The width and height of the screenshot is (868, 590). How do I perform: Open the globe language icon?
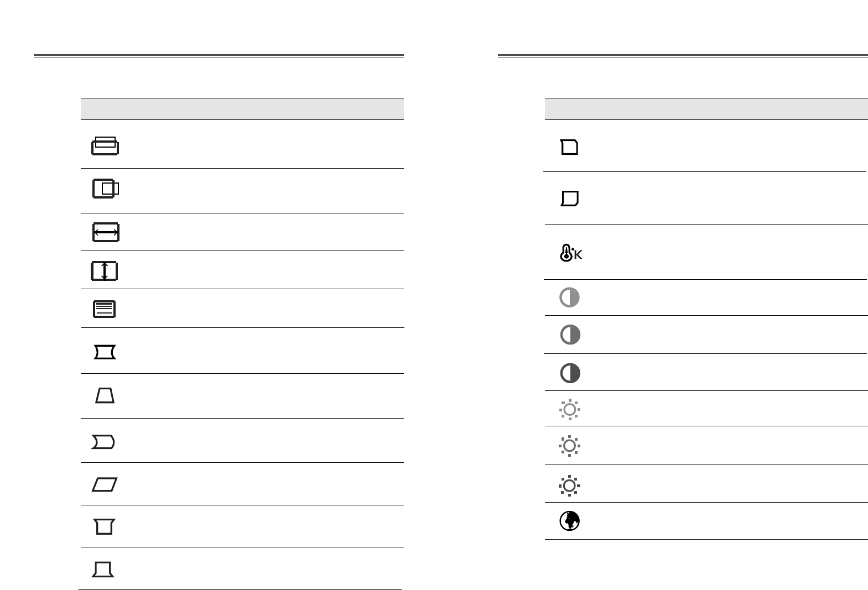point(570,521)
